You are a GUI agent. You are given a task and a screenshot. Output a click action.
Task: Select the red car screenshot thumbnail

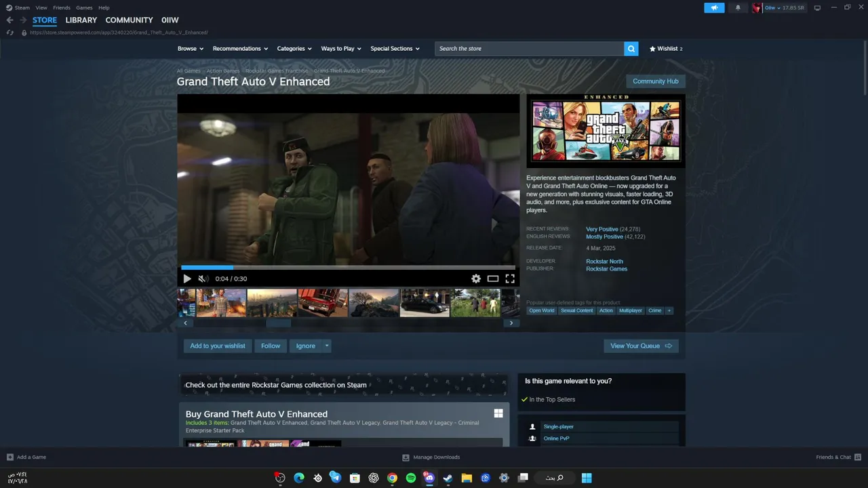pyautogui.click(x=323, y=303)
